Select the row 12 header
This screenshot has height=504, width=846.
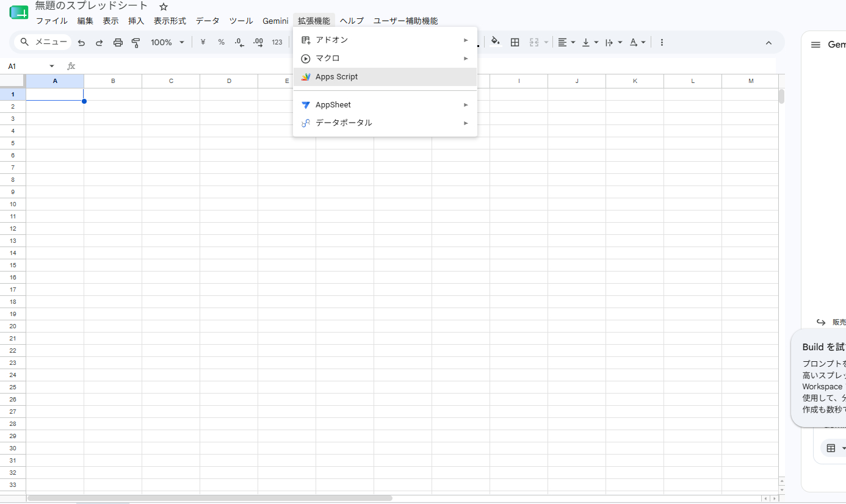(x=13, y=228)
